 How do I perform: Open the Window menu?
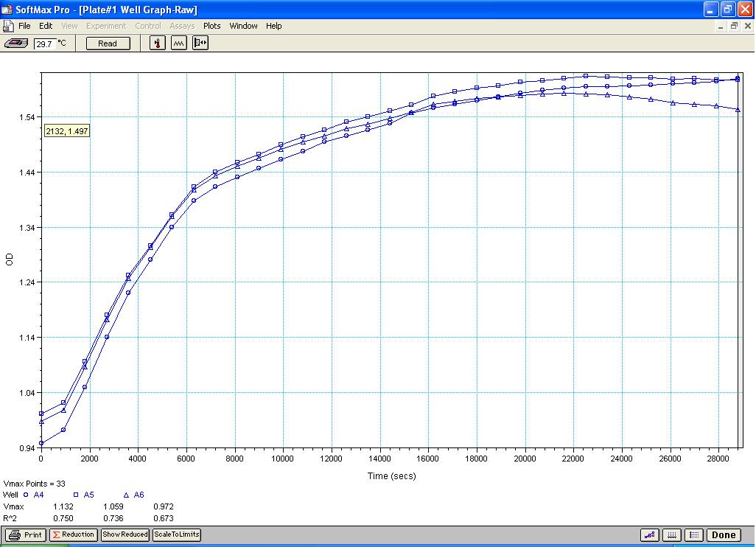coord(243,26)
